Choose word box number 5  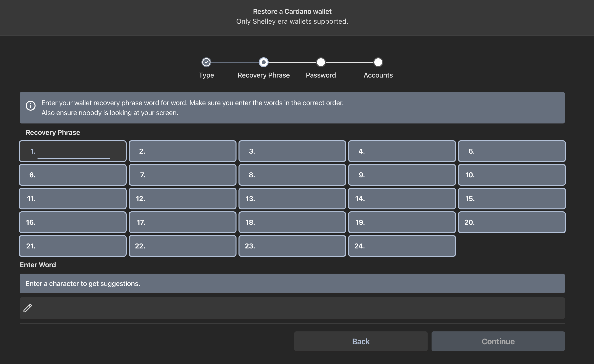coord(512,151)
